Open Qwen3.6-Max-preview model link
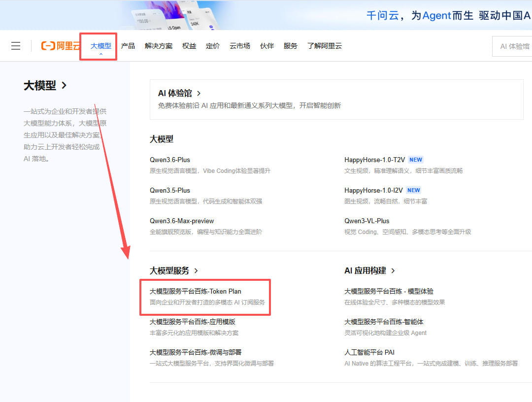Screen dimensions: 532x402 182,221
